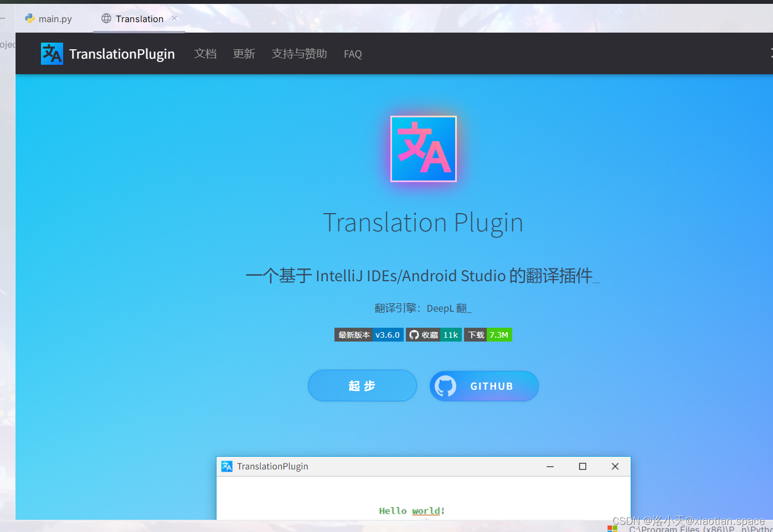Click the globe icon on Translation tab

tap(106, 18)
